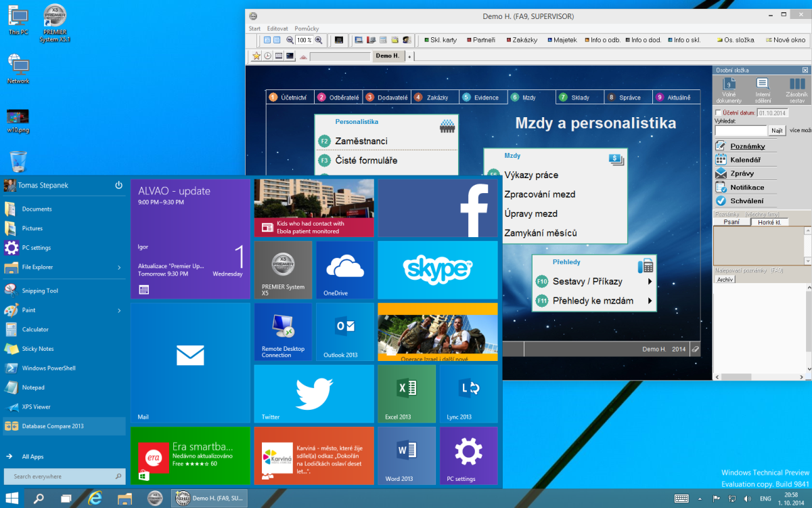Open Info o skl. toolbar shortcut
The height and width of the screenshot is (508, 812).
pyautogui.click(x=683, y=40)
